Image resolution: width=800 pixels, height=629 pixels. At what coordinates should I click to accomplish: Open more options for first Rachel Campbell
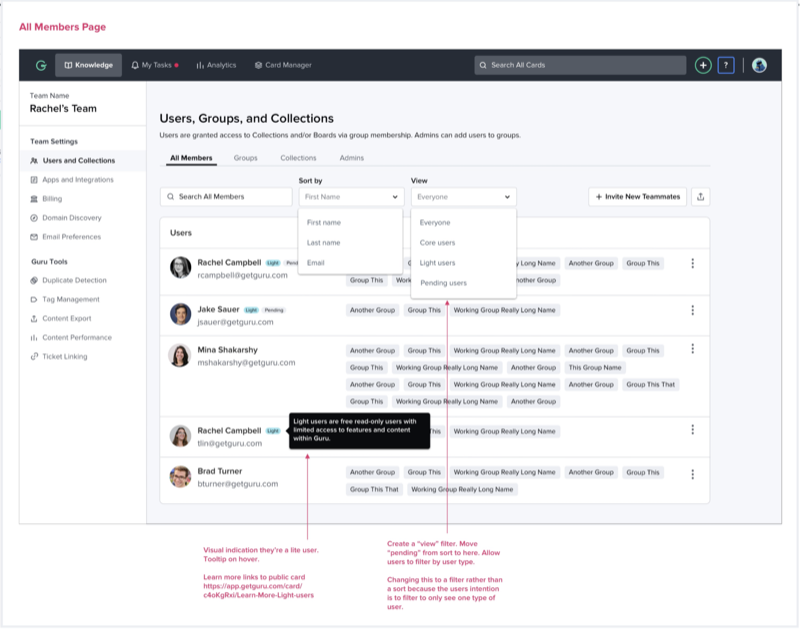coord(692,263)
